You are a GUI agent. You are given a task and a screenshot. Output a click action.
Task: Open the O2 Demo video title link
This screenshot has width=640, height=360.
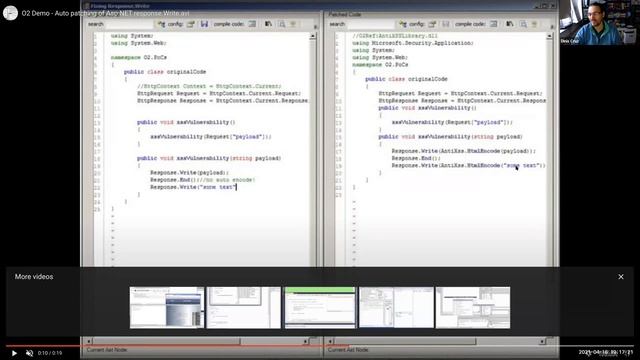[105, 13]
